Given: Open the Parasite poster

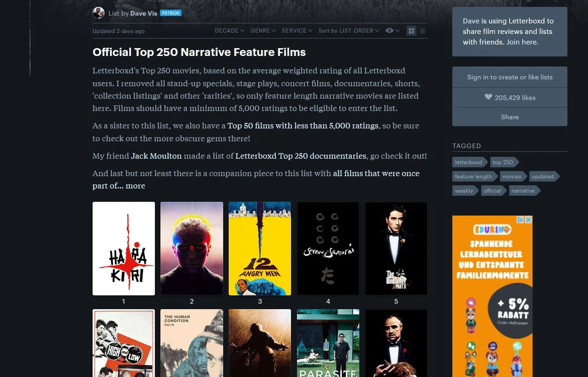Looking at the screenshot, I should pos(328,343).
